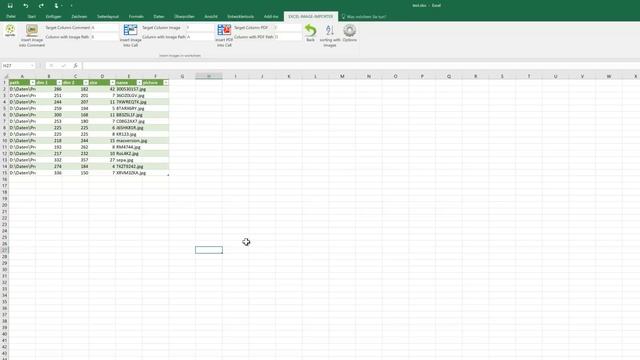This screenshot has width=640, height=360.
Task: Click the fx insert function icon
Action: (x=76, y=66)
